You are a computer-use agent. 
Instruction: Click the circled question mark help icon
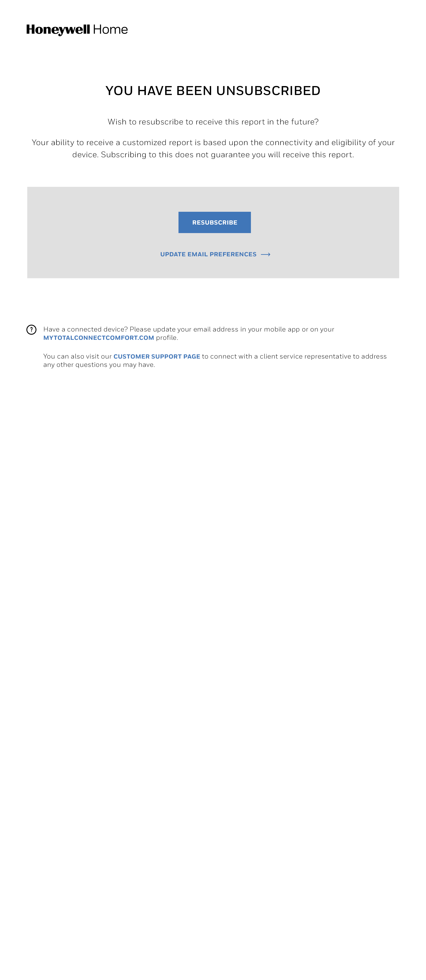point(31,329)
